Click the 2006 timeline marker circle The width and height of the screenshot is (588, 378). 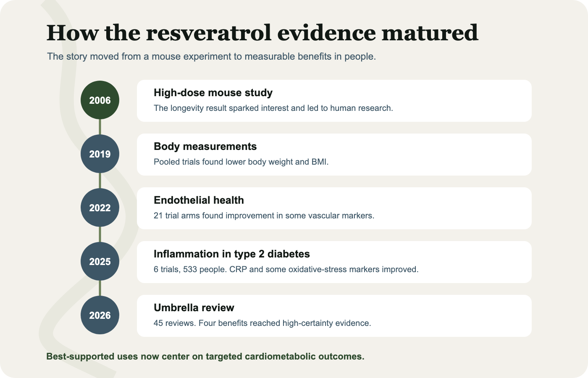[x=100, y=100]
